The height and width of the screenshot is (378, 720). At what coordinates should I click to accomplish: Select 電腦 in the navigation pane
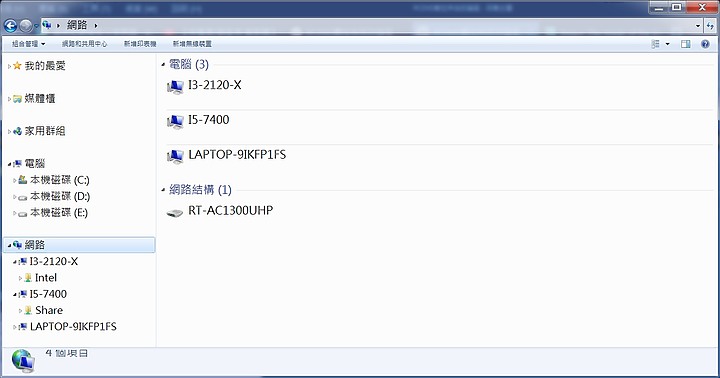(34, 163)
